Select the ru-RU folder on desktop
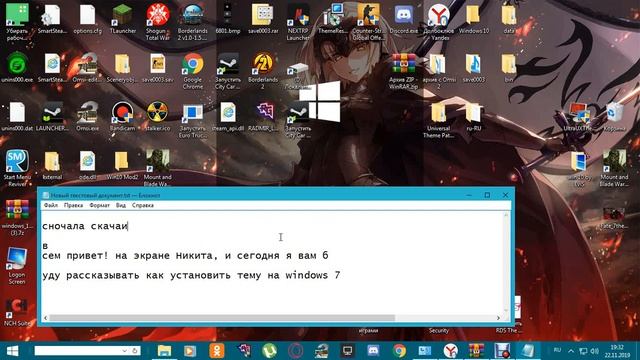The height and width of the screenshot is (360, 640). click(473, 116)
